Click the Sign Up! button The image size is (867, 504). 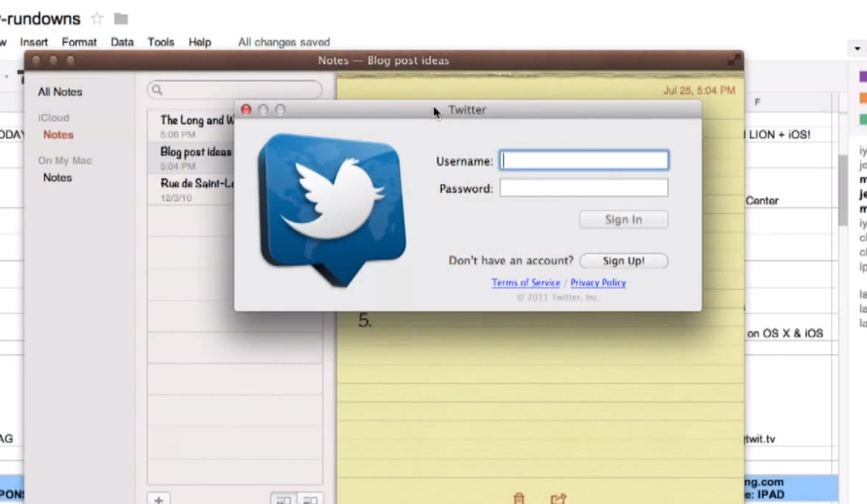623,261
